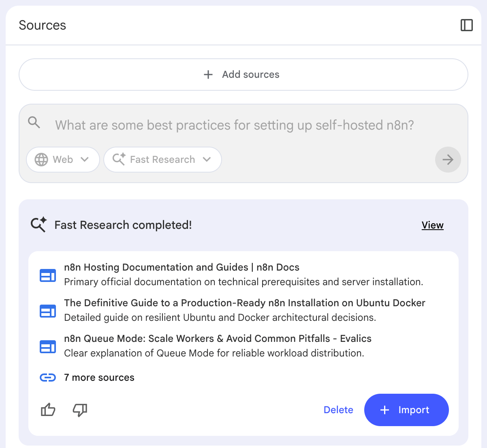Screen dimensions: 487x448
Task: Expand the 7 more sources entry
Action: coord(99,378)
